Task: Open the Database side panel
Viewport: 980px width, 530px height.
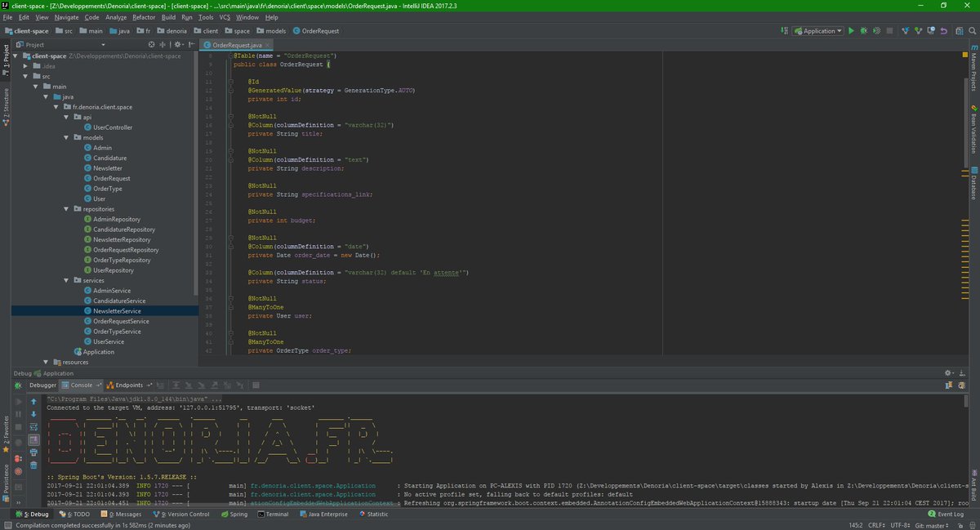Action: [974, 183]
